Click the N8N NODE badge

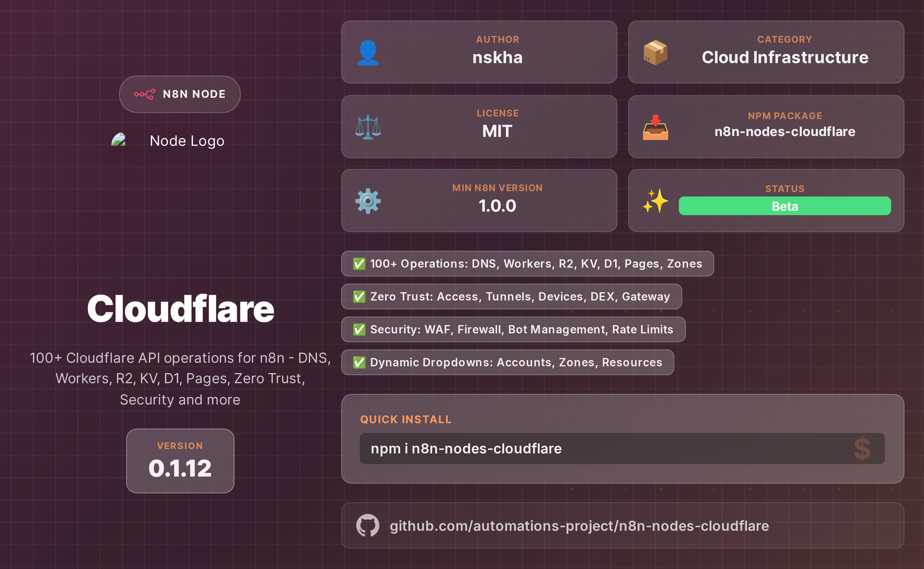(x=180, y=94)
